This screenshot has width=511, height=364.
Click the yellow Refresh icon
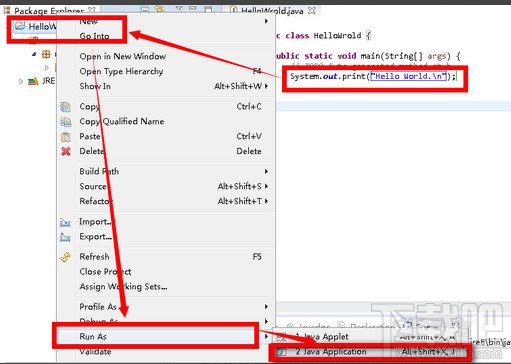point(66,257)
